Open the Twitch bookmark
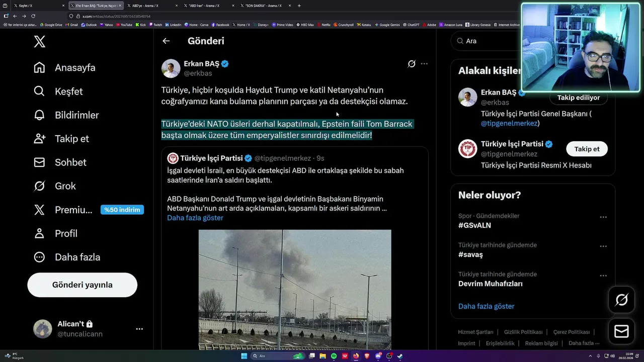644x362 pixels. pos(155,25)
